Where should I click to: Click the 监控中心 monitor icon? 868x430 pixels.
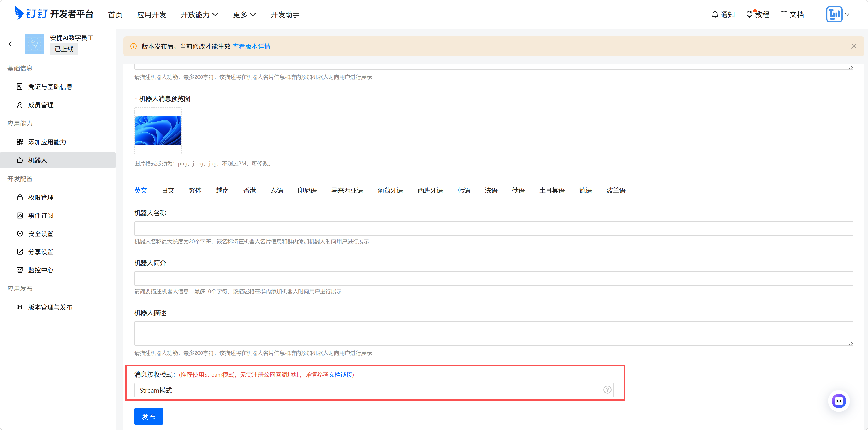click(x=20, y=270)
